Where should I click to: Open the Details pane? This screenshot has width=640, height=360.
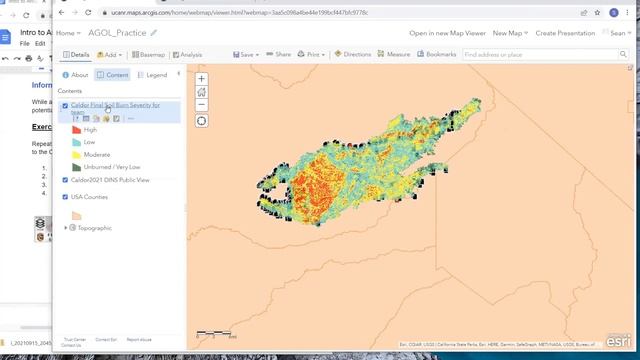(76, 55)
